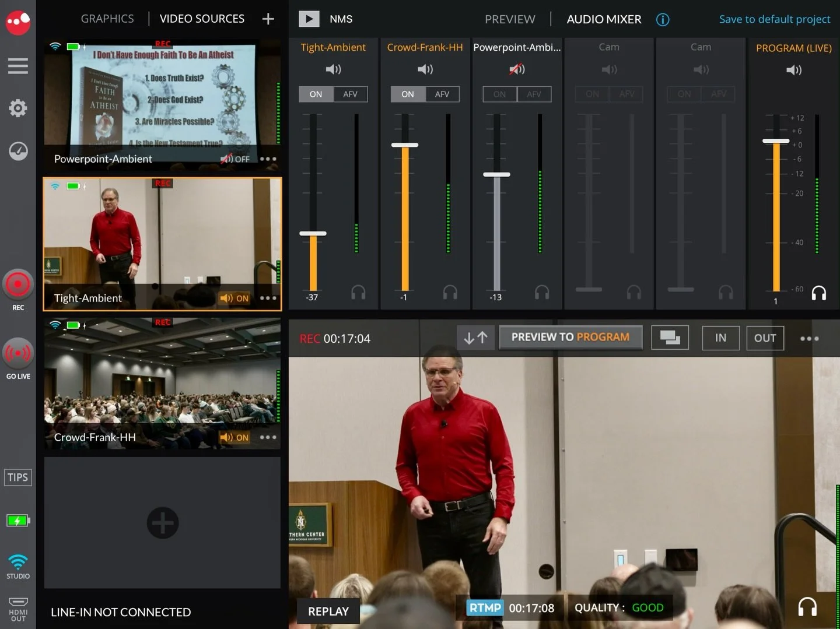Switch to the VIDEO SOURCES tab

click(x=202, y=19)
